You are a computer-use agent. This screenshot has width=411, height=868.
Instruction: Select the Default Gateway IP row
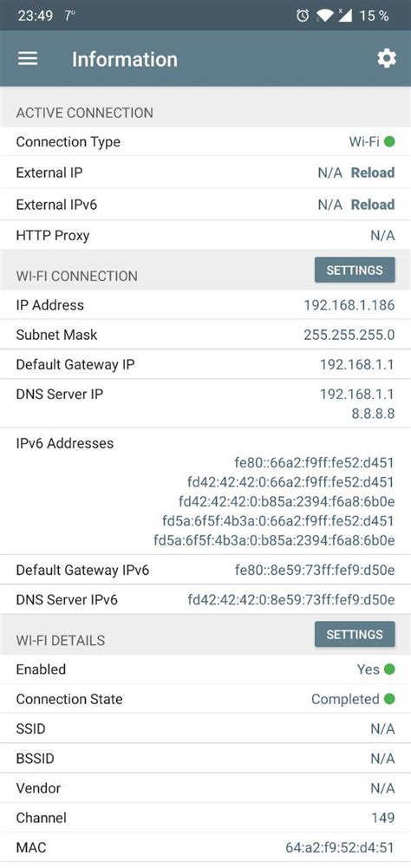click(x=205, y=364)
